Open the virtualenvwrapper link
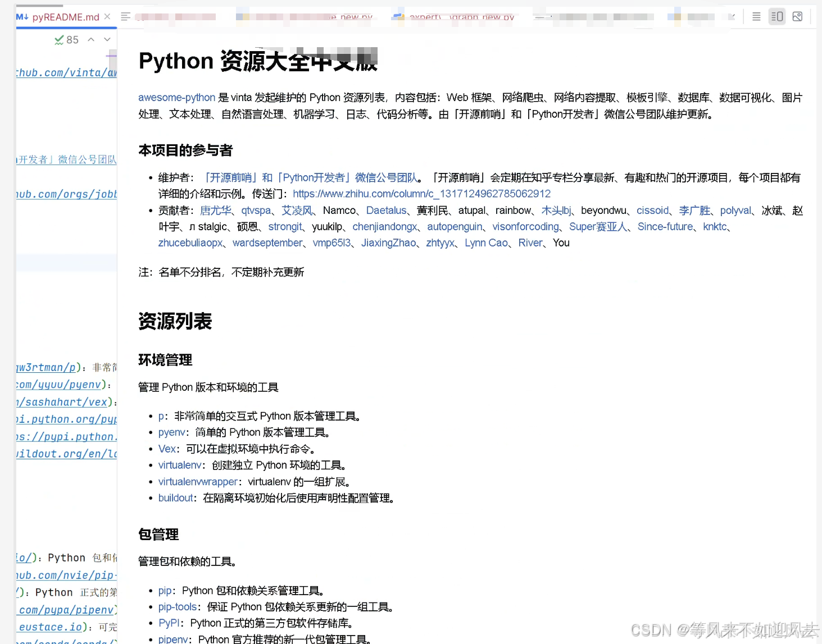The height and width of the screenshot is (644, 822). 198,482
